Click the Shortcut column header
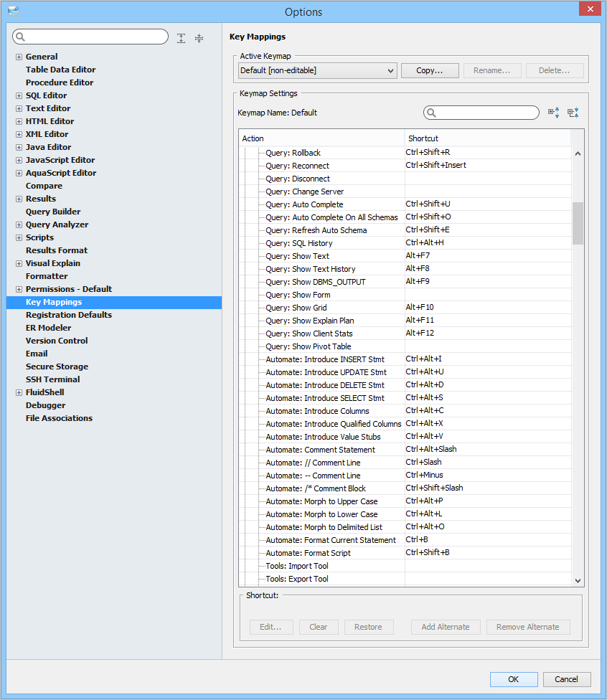The image size is (607, 700). (x=488, y=138)
